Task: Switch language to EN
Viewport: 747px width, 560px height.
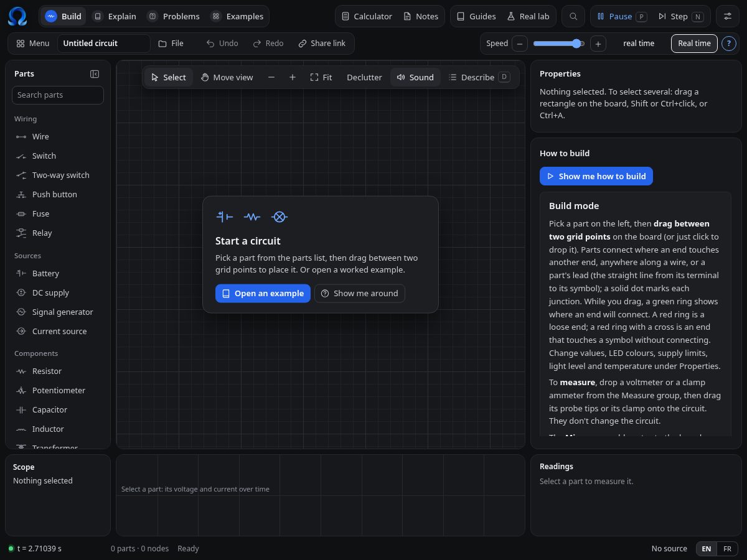Action: click(x=706, y=548)
